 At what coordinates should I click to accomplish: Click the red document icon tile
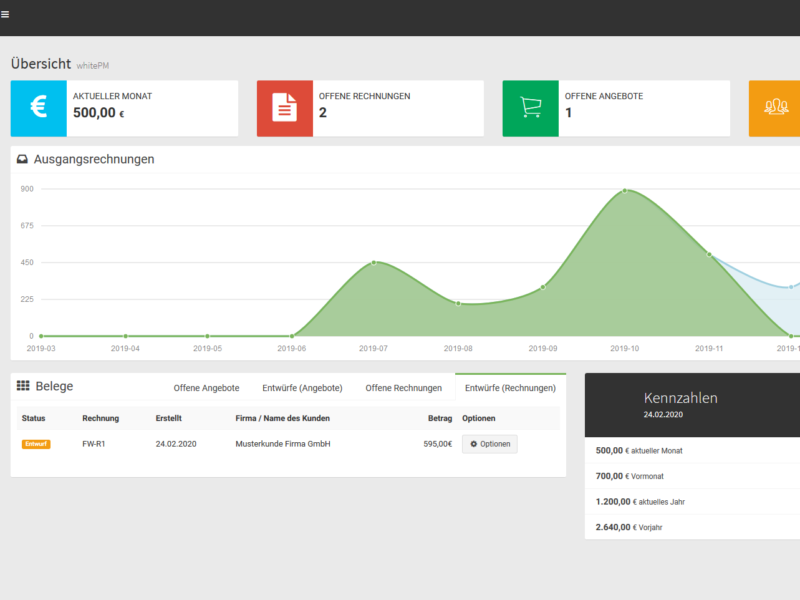pyautogui.click(x=285, y=108)
